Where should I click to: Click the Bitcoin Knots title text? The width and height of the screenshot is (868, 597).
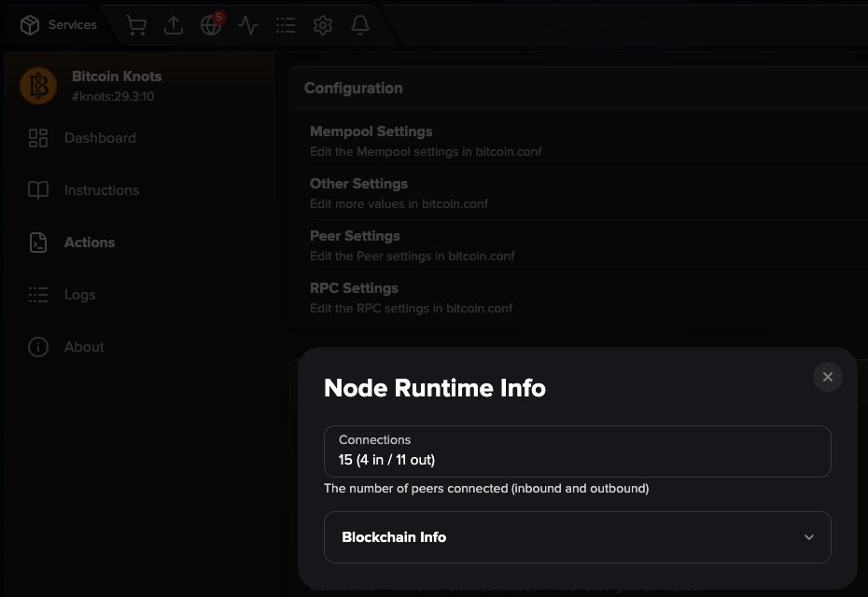coord(117,76)
